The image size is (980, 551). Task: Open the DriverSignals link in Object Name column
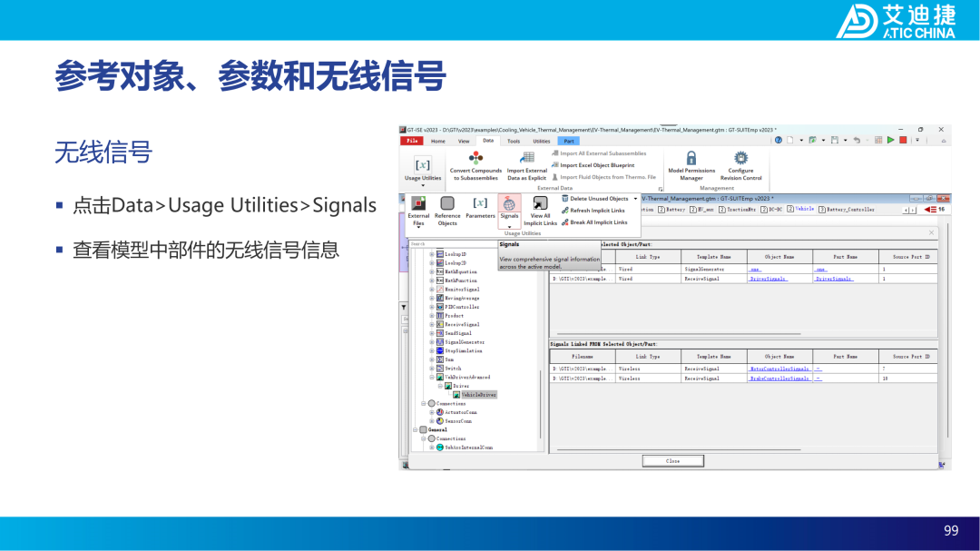click(x=768, y=279)
